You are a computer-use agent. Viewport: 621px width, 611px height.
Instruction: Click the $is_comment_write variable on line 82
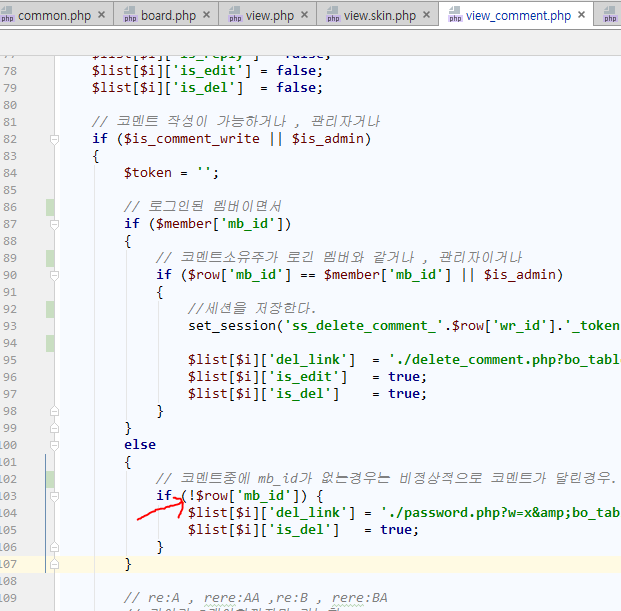192,139
